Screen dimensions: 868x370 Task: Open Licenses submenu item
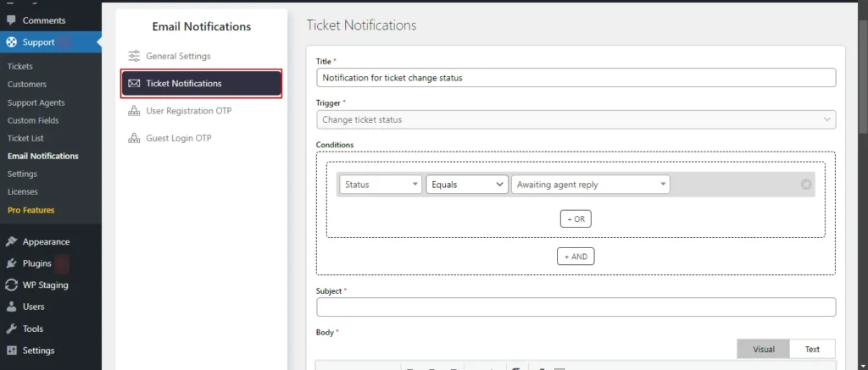[x=22, y=192]
